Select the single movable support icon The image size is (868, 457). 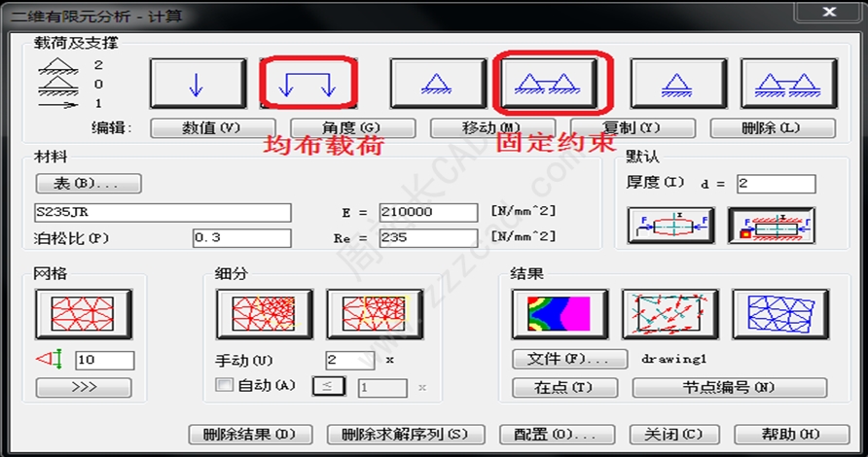(x=678, y=85)
